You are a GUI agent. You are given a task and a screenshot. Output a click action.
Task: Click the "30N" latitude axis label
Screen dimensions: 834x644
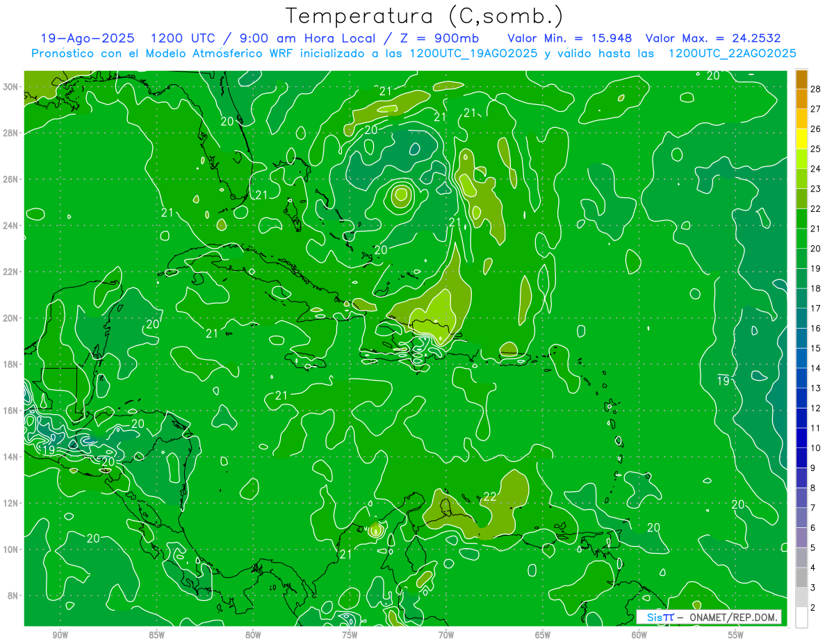click(x=12, y=87)
